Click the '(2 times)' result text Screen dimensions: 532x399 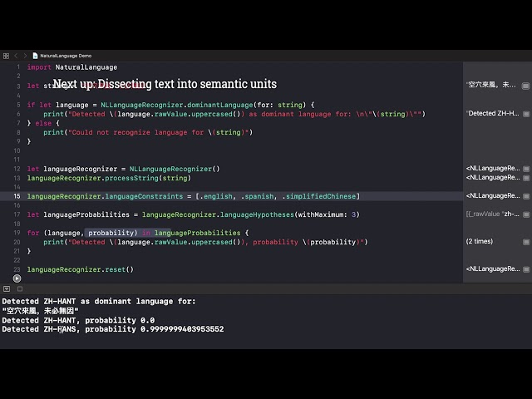click(x=480, y=241)
